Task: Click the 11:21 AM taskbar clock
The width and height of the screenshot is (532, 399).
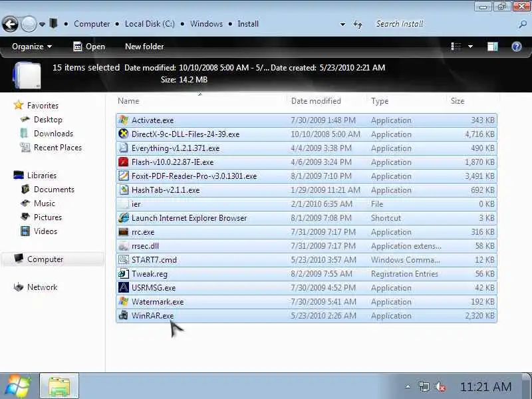Action: [485, 387]
